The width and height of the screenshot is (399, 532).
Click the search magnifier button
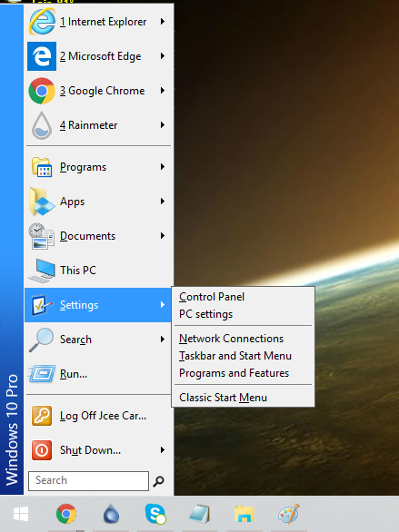(158, 481)
